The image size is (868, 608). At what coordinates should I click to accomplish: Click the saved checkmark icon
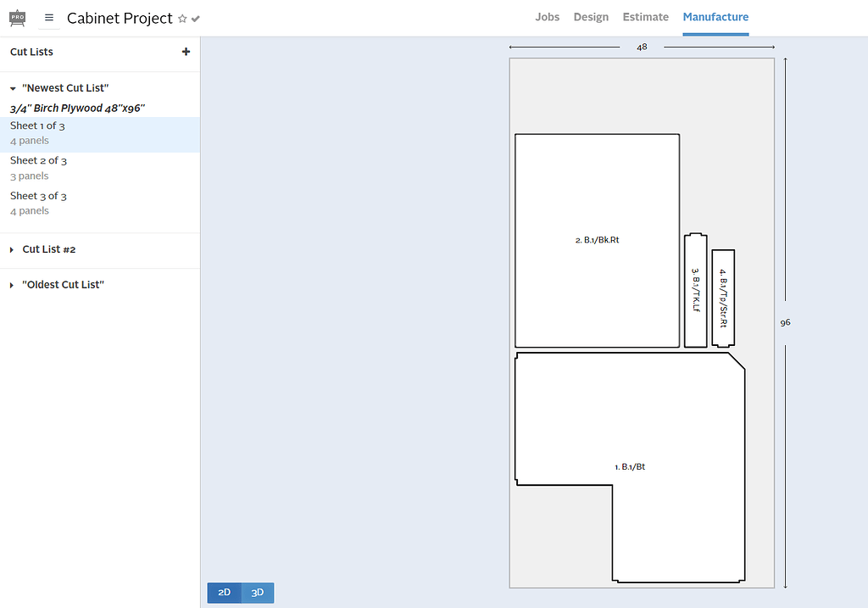coord(196,19)
